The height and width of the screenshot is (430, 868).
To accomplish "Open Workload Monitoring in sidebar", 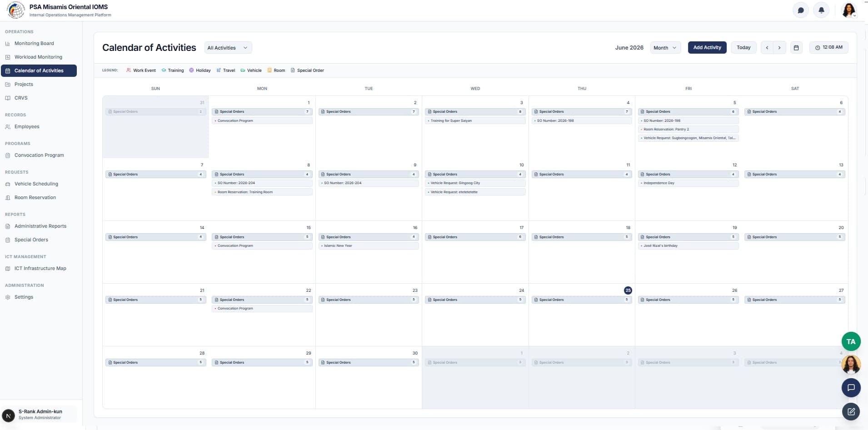I will (x=39, y=57).
